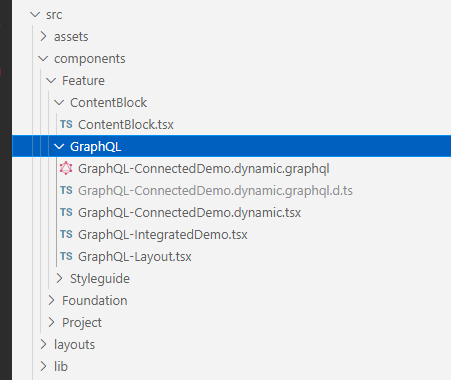The width and height of the screenshot is (451, 381).
Task: Collapse the components folder chevron
Action: pyautogui.click(x=43, y=59)
